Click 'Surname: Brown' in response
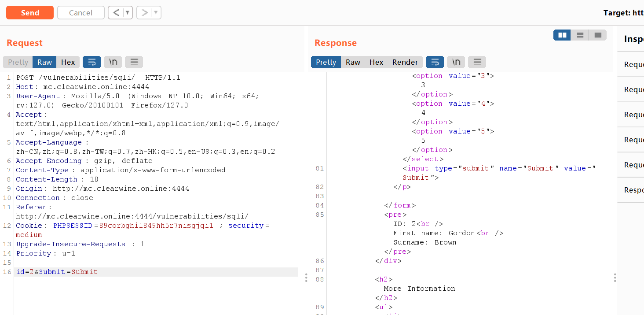Image resolution: width=644 pixels, height=315 pixels. tap(425, 242)
